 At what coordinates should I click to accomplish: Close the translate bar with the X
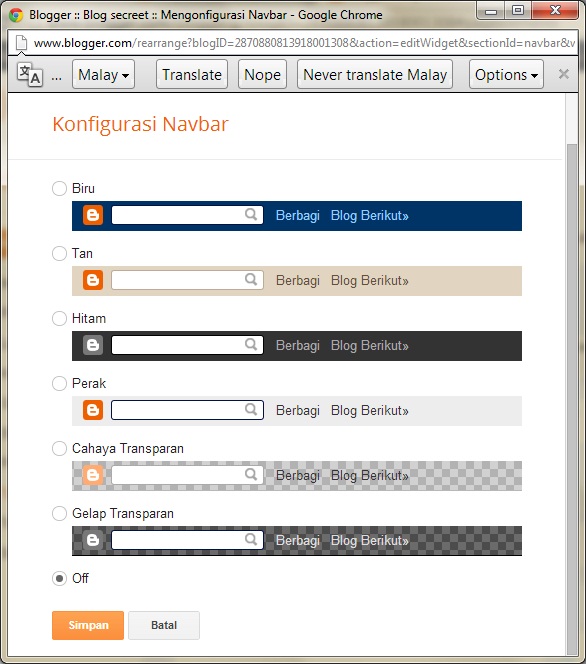pos(564,74)
